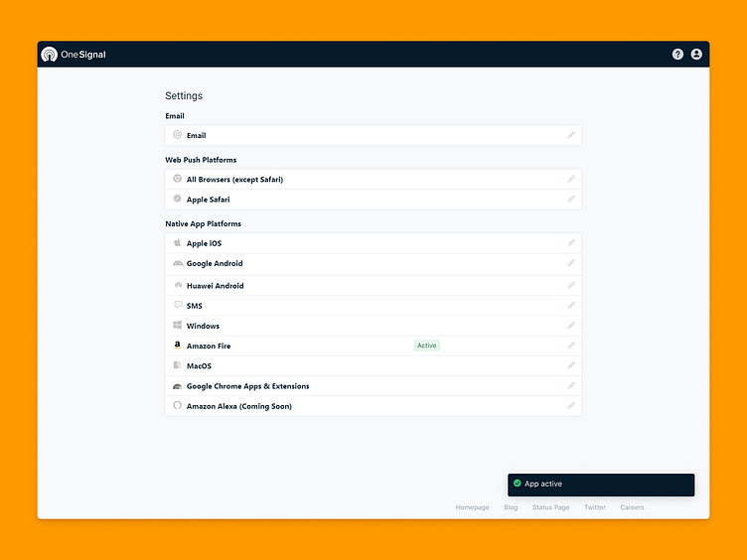Image resolution: width=747 pixels, height=560 pixels.
Task: Click the SMS edit pencil icon
Action: [x=571, y=305]
